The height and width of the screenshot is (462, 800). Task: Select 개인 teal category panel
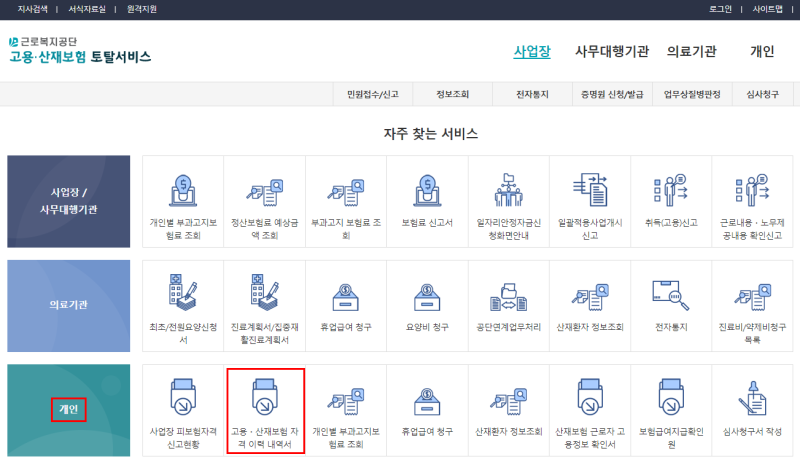coord(68,410)
